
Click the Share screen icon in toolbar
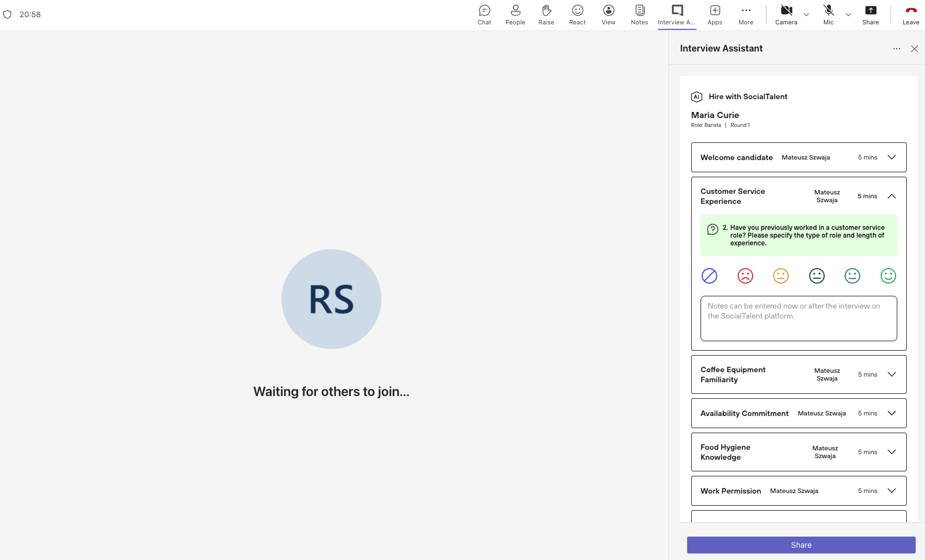[x=870, y=15]
